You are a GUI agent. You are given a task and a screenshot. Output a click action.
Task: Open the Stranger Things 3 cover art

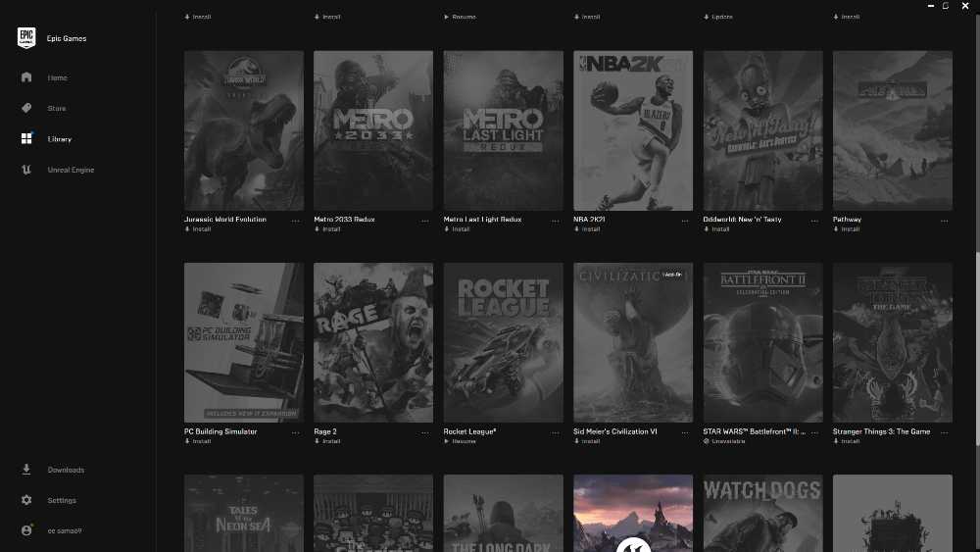point(893,342)
